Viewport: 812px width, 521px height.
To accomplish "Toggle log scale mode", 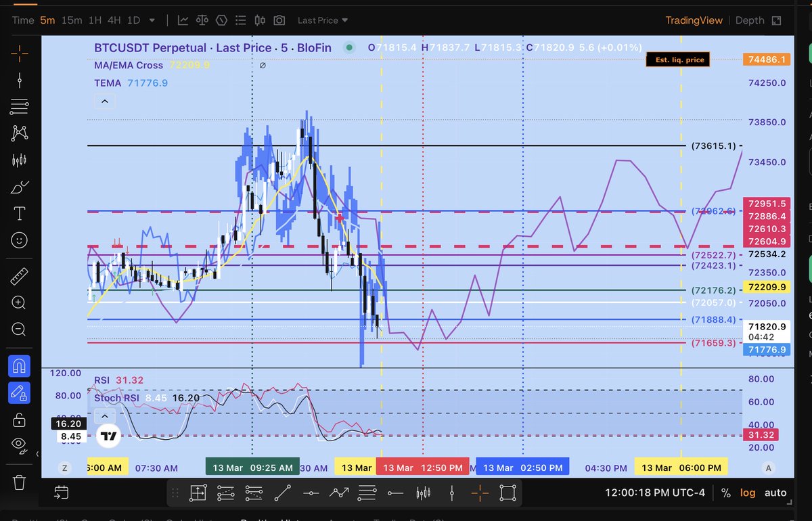I will coord(748,493).
